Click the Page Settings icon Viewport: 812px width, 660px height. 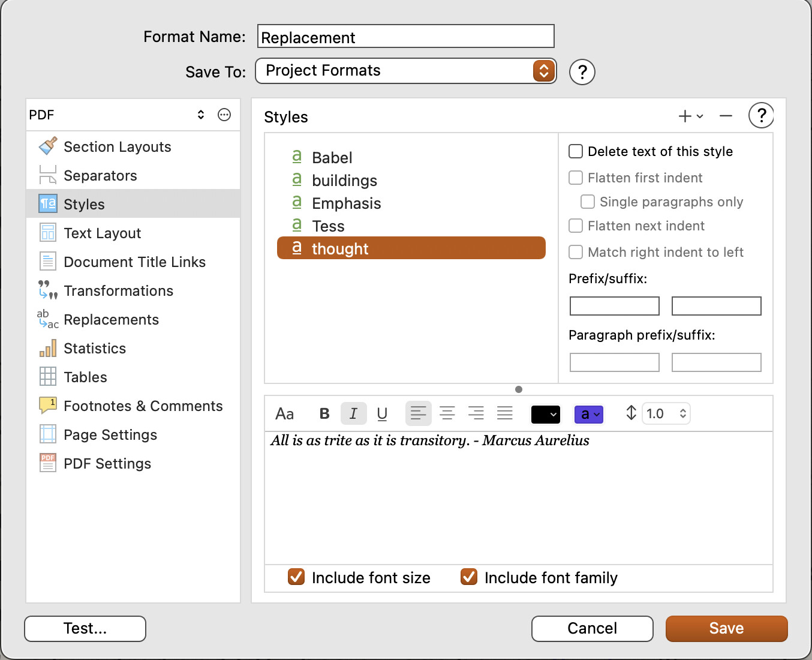48,434
